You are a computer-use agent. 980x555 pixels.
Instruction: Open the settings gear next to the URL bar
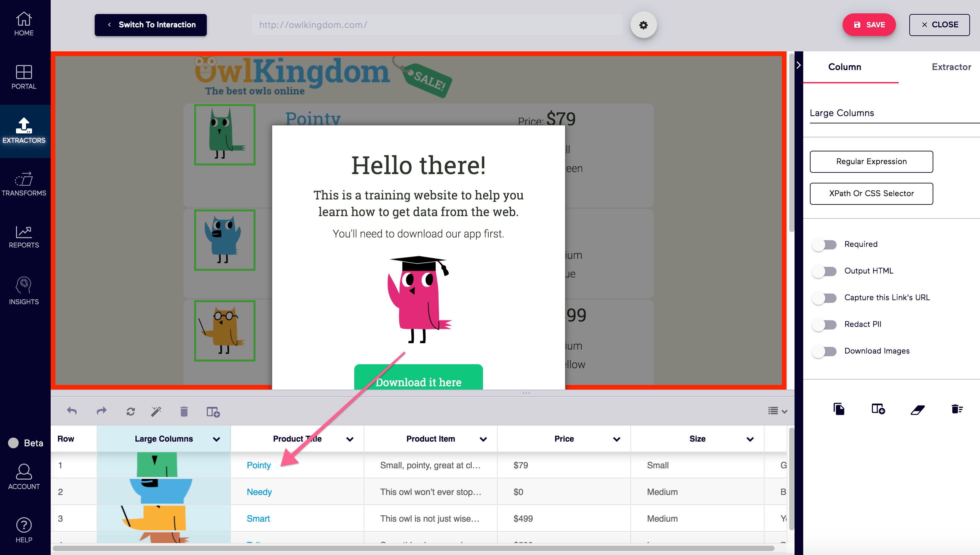click(643, 24)
